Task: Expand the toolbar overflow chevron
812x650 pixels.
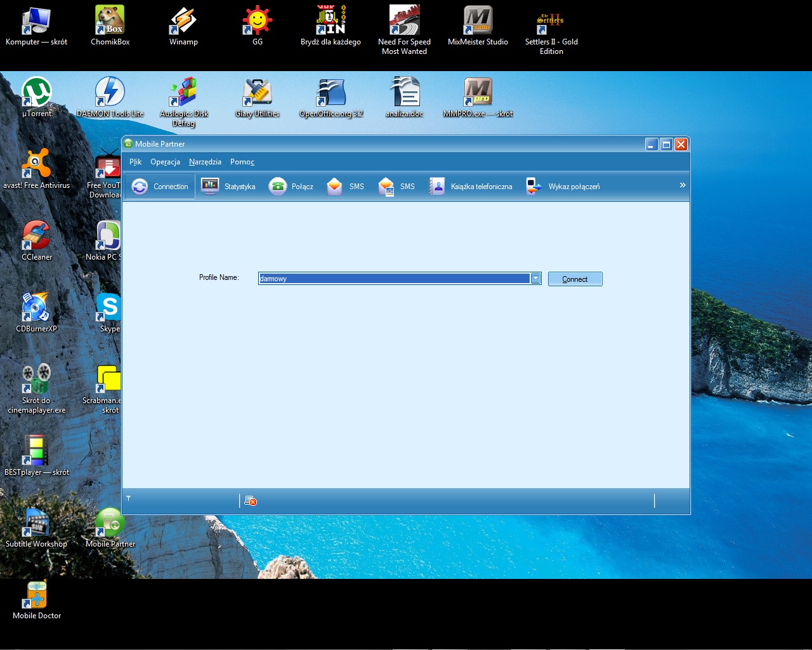Action: pyautogui.click(x=683, y=185)
